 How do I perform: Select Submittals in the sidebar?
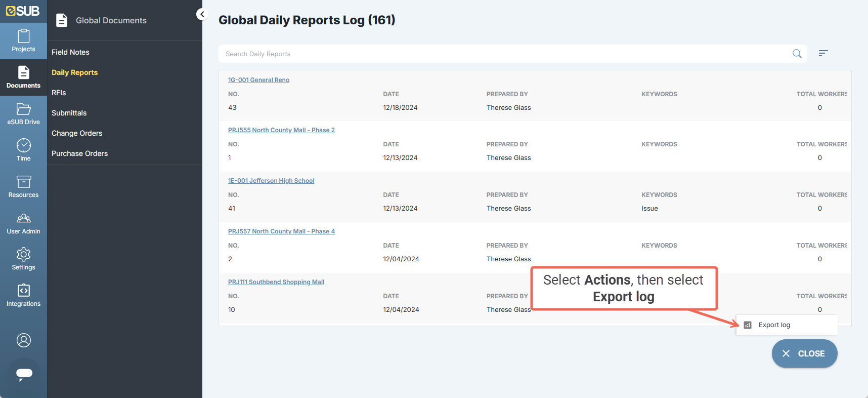(x=69, y=113)
